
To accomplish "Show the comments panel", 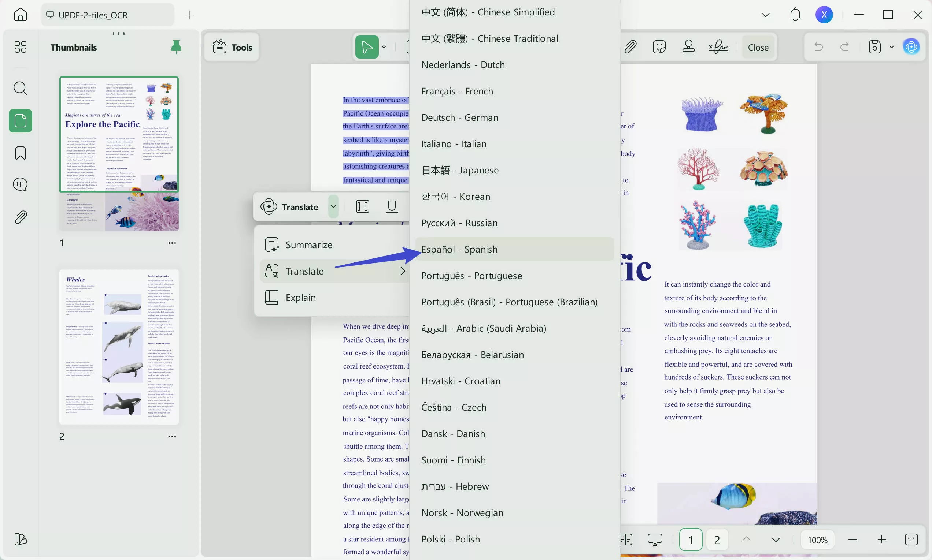I will tap(21, 184).
